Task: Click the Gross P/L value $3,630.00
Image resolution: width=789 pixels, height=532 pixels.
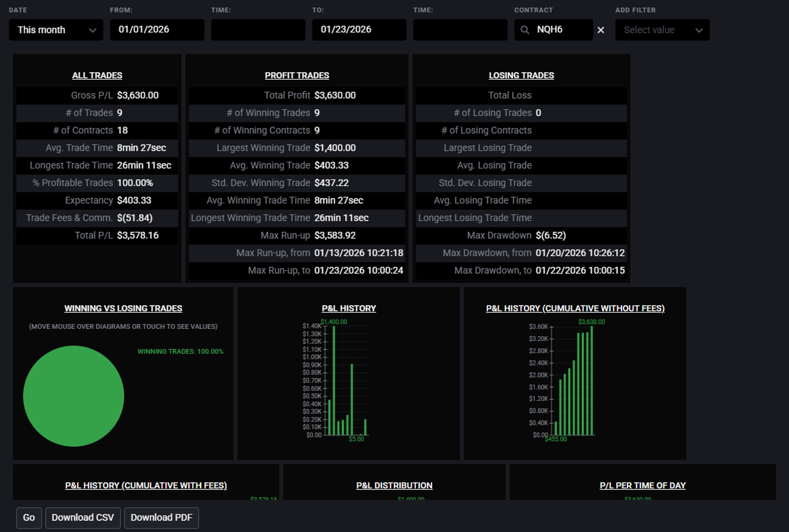Action: (138, 95)
